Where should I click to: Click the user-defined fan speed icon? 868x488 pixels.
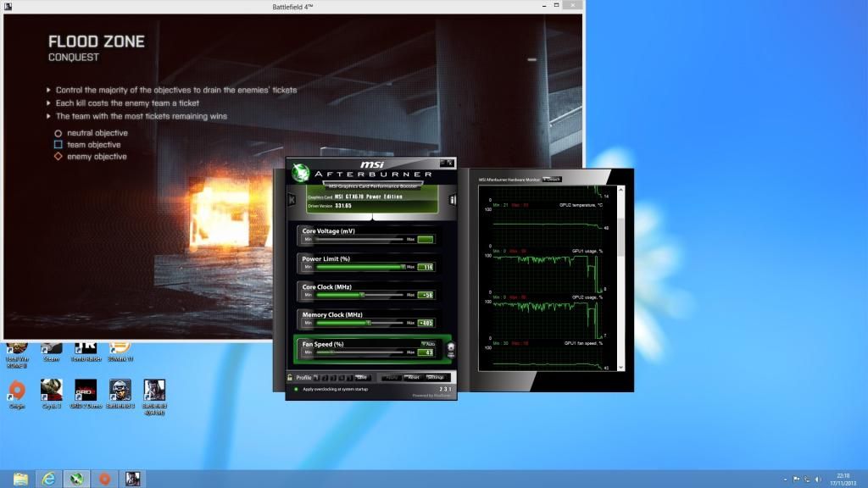pyautogui.click(x=451, y=350)
